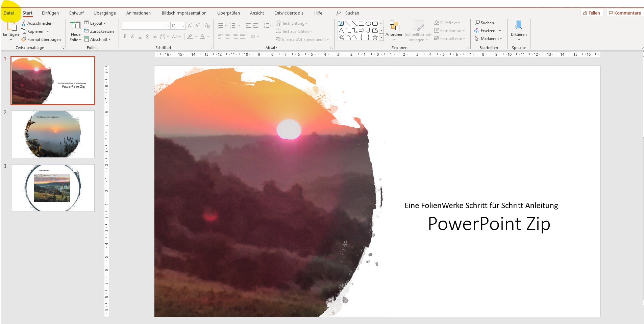
Task: Switch to the Einfügen ribbon tab
Action: tap(50, 13)
